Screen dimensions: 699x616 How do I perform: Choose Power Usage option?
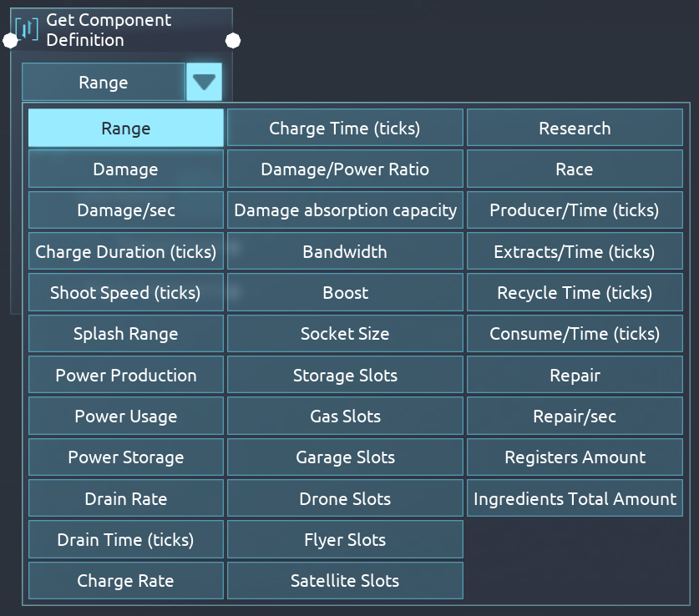(126, 416)
